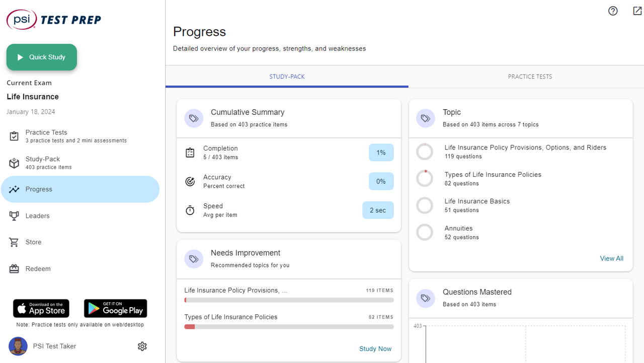Select the Study-Pack tab
The width and height of the screenshot is (644, 363).
tap(287, 77)
